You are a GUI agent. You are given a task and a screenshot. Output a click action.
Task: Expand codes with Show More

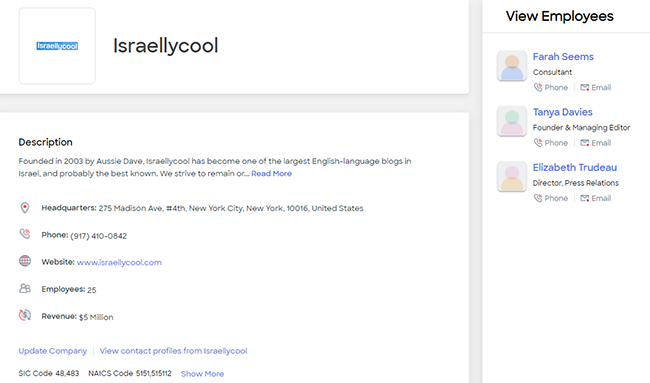[x=202, y=374]
